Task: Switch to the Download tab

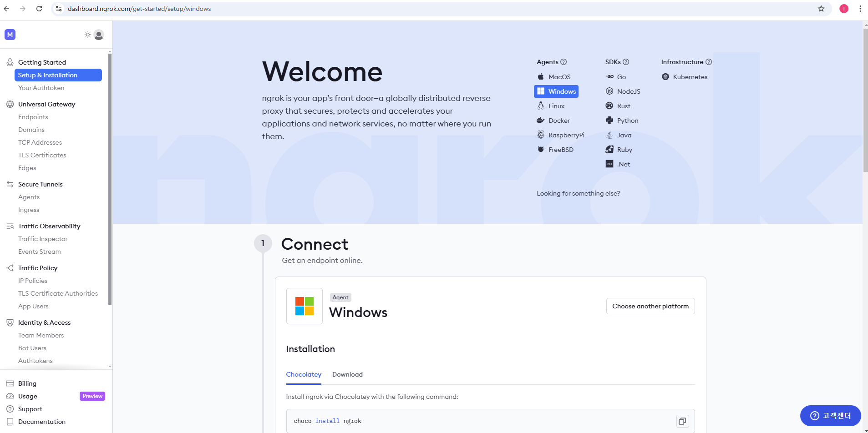Action: click(347, 374)
